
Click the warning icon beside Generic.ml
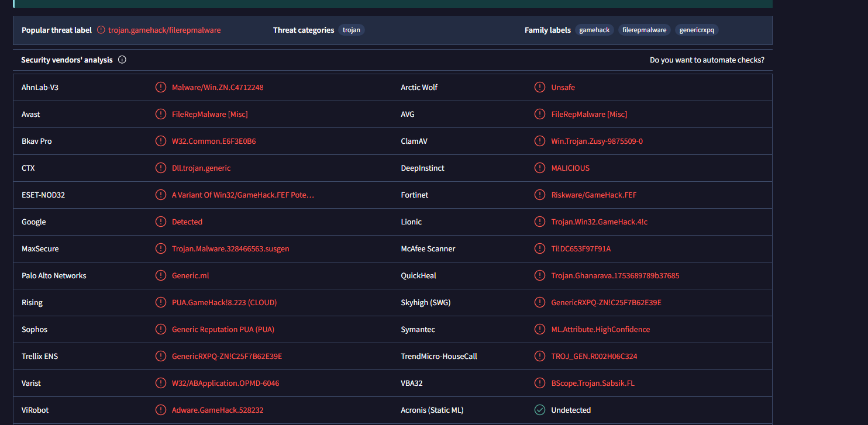160,275
